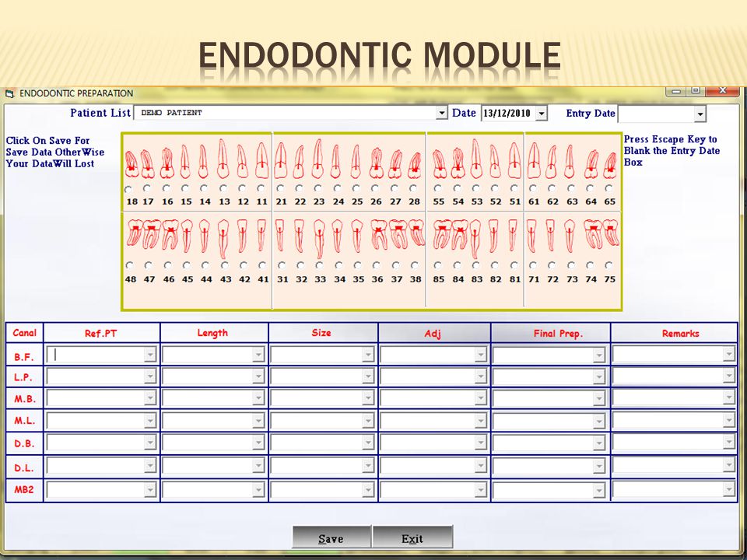Select the radio button for tooth 17

tap(147, 188)
